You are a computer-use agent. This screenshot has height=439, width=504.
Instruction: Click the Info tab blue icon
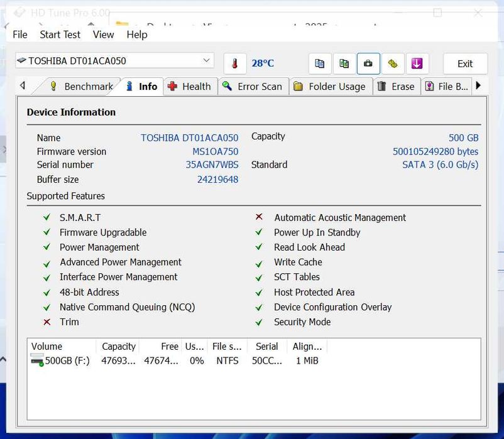pos(129,86)
